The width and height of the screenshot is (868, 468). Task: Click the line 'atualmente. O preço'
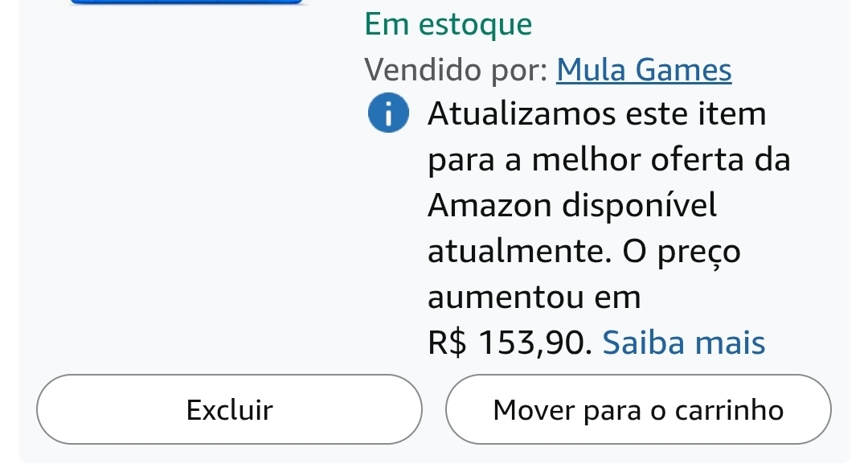[583, 252]
